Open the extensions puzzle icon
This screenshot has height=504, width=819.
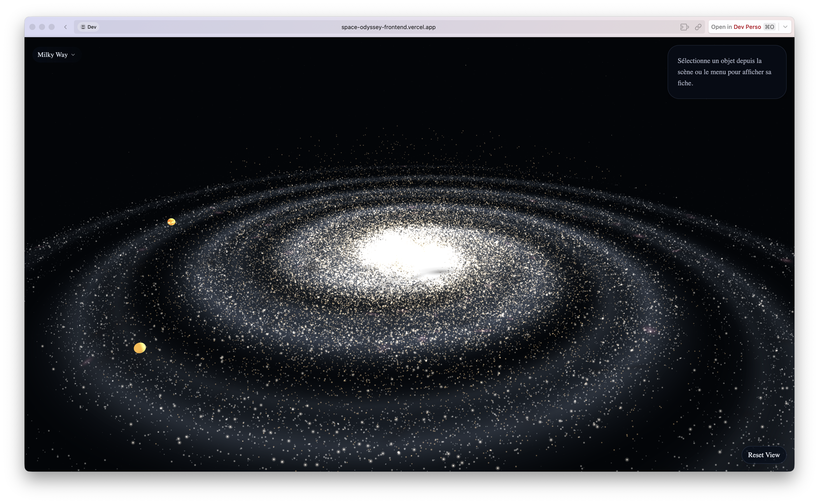pos(684,27)
